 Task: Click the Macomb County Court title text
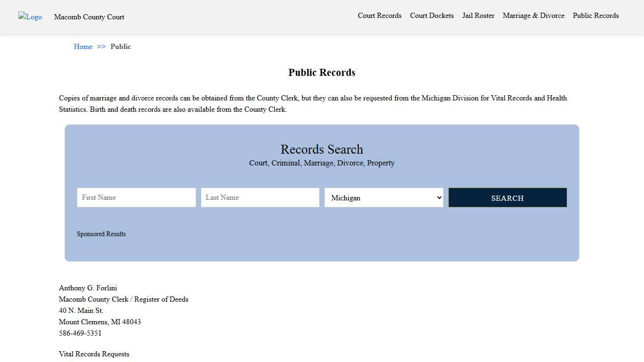[x=89, y=17]
